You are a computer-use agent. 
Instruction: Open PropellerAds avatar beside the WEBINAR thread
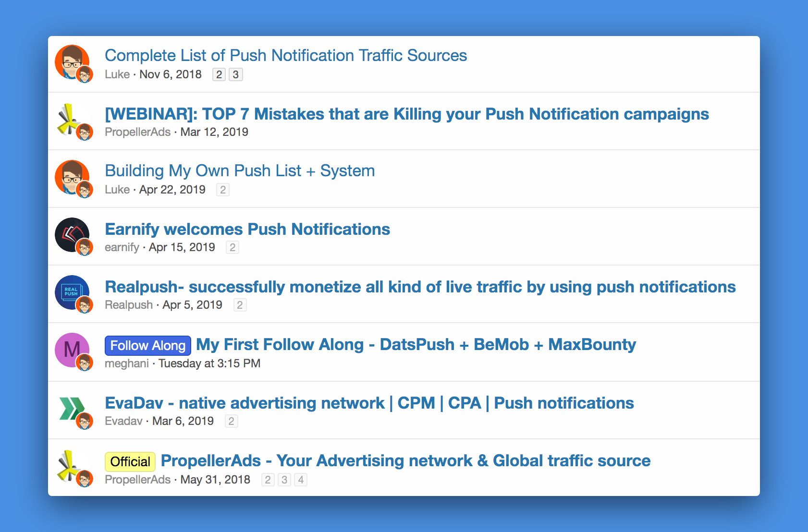click(x=72, y=120)
